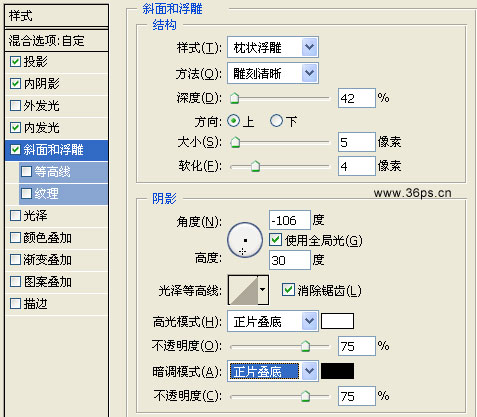The width and height of the screenshot is (477, 417).
Task: Enable the 外发光 outer glow checkbox
Action: point(15,105)
